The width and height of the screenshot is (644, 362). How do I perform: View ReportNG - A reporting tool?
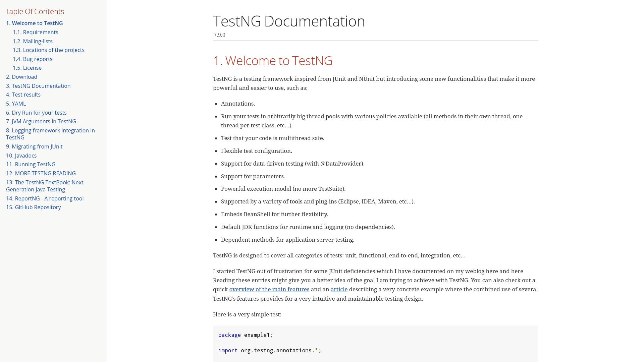click(x=45, y=198)
